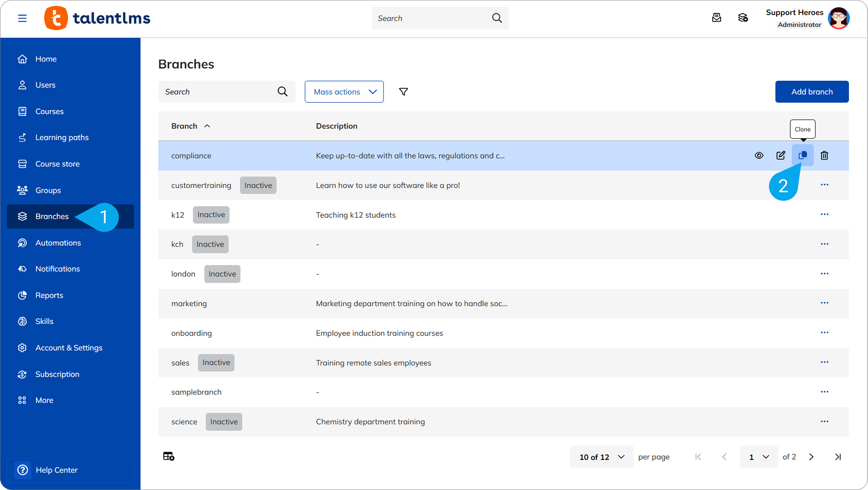This screenshot has height=490, width=868.
Task: Go to previous page arrow
Action: (724, 457)
